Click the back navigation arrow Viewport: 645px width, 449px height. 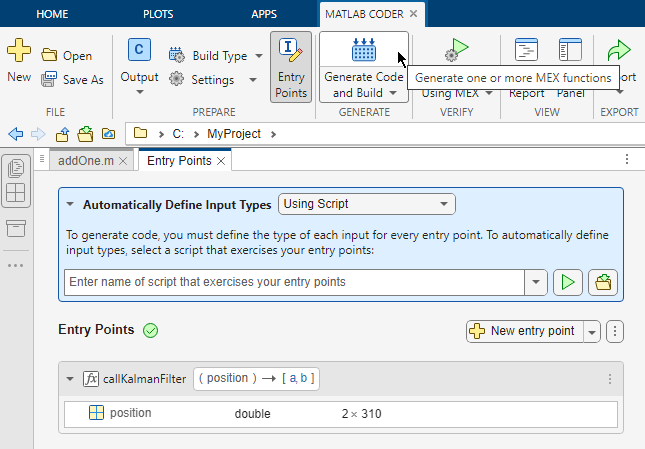[x=15, y=133]
